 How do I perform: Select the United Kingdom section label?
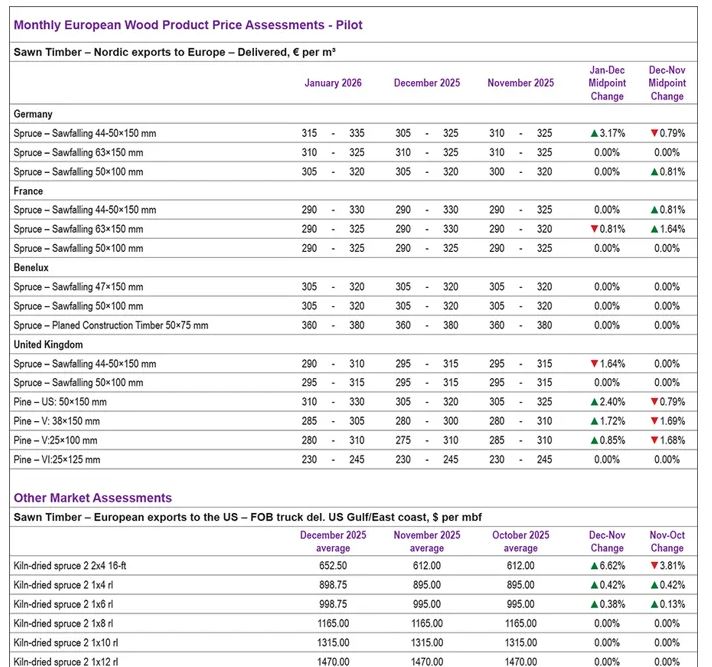[48, 345]
